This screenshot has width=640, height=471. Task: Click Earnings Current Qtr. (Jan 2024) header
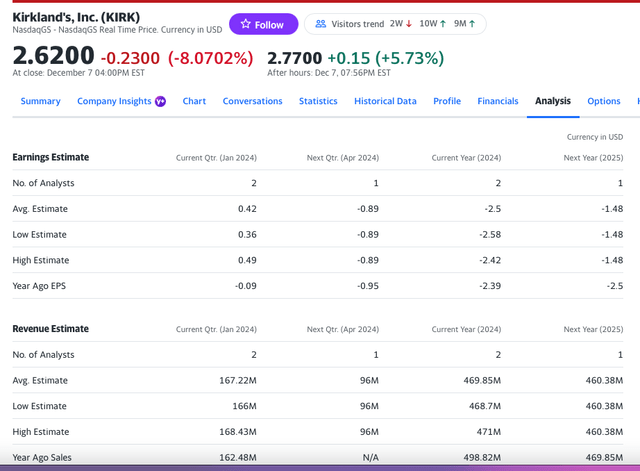tap(216, 158)
